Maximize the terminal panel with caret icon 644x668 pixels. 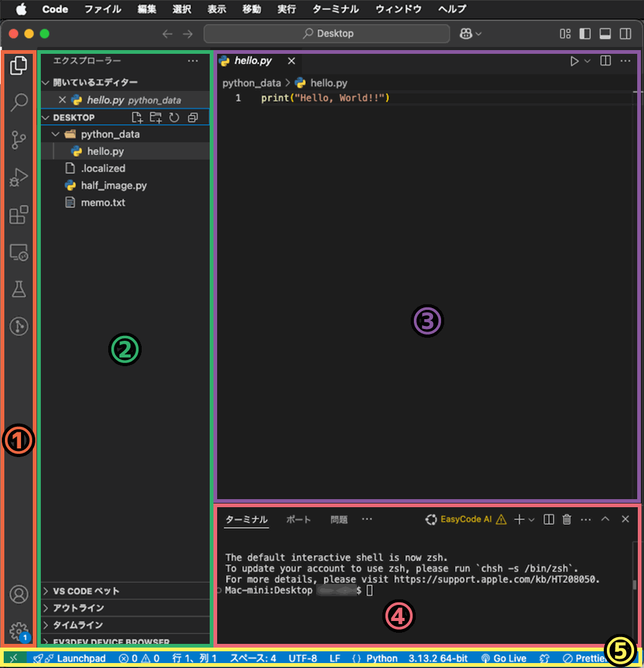click(x=605, y=519)
